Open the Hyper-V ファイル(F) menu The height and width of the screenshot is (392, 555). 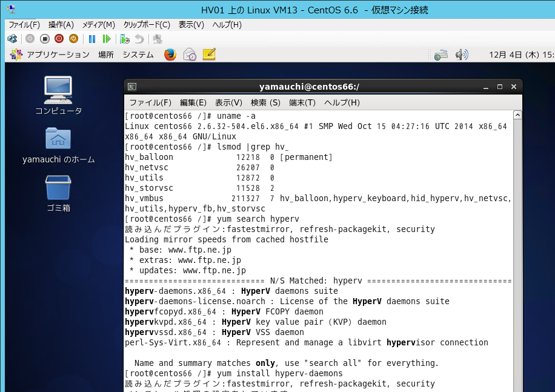coord(24,25)
